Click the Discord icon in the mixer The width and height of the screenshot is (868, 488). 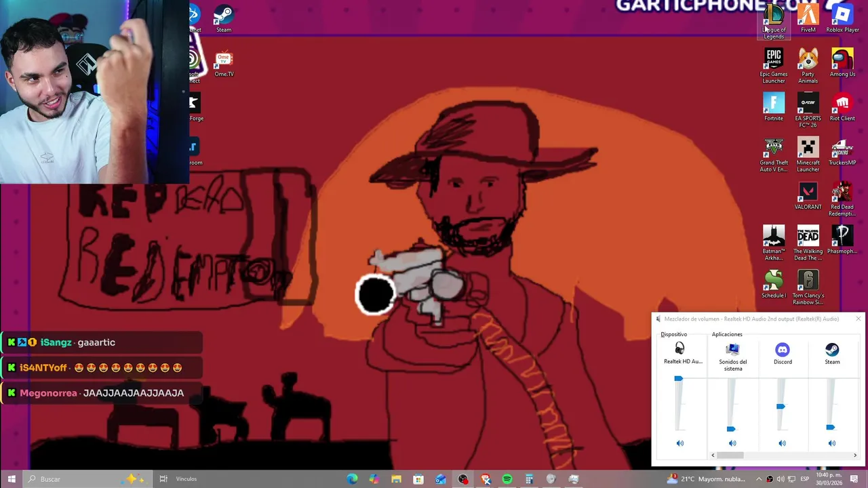pos(783,350)
